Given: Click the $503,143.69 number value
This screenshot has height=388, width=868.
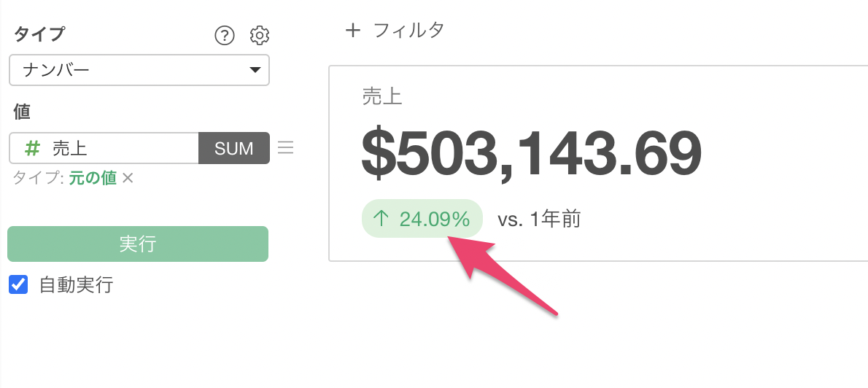Looking at the screenshot, I should [532, 155].
